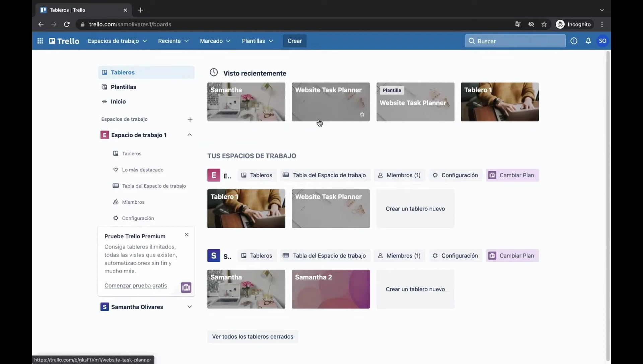Close the Tableros | Trello browser tab
The width and height of the screenshot is (643, 364).
point(125,10)
